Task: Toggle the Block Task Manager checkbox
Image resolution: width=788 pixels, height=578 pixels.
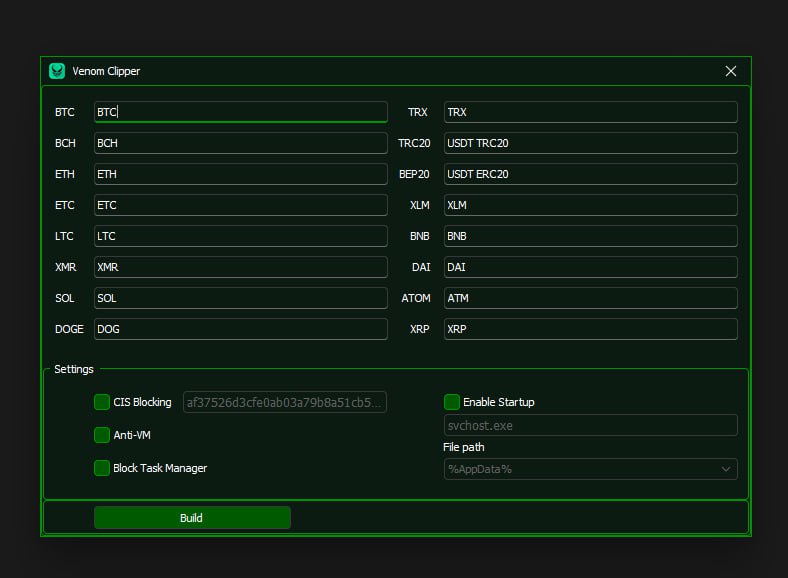Action: click(x=102, y=468)
